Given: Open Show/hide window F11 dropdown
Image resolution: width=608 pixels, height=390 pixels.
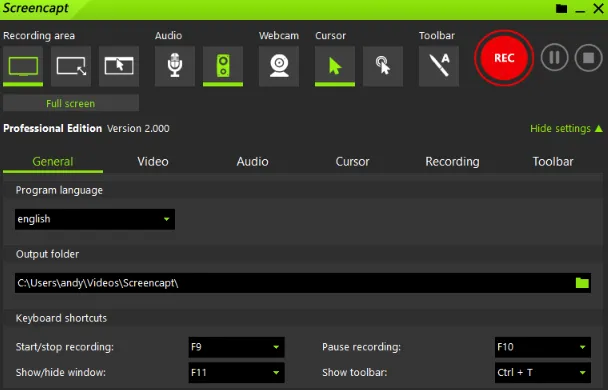Looking at the screenshot, I should [x=237, y=372].
